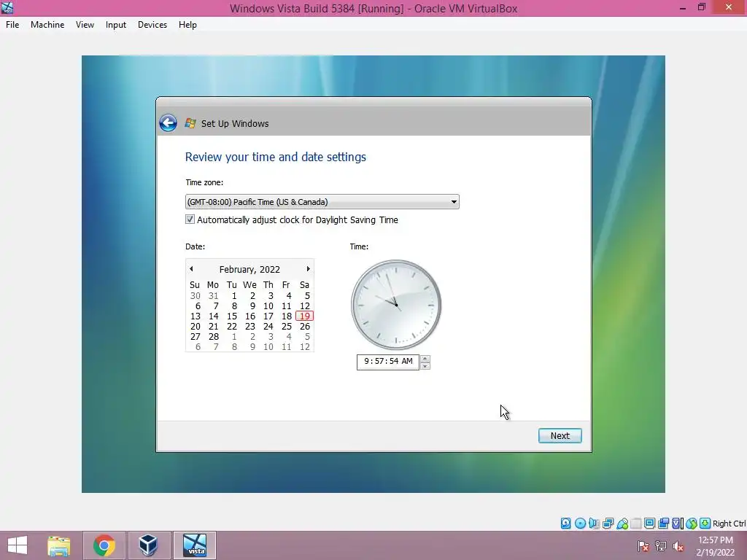
Task: Click the CPU virtualization status icon
Action: [676, 524]
